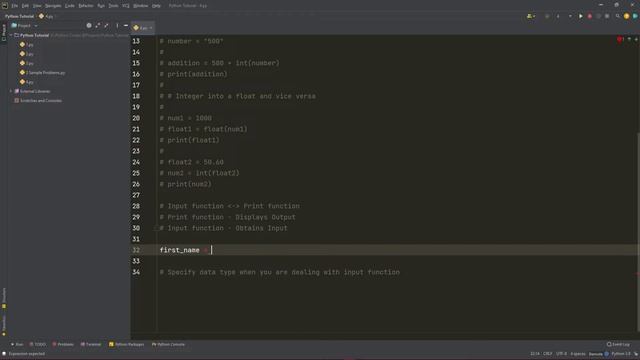This screenshot has height=360, width=640.
Task: Go to previous highlighted error arrow
Action: (629, 39)
